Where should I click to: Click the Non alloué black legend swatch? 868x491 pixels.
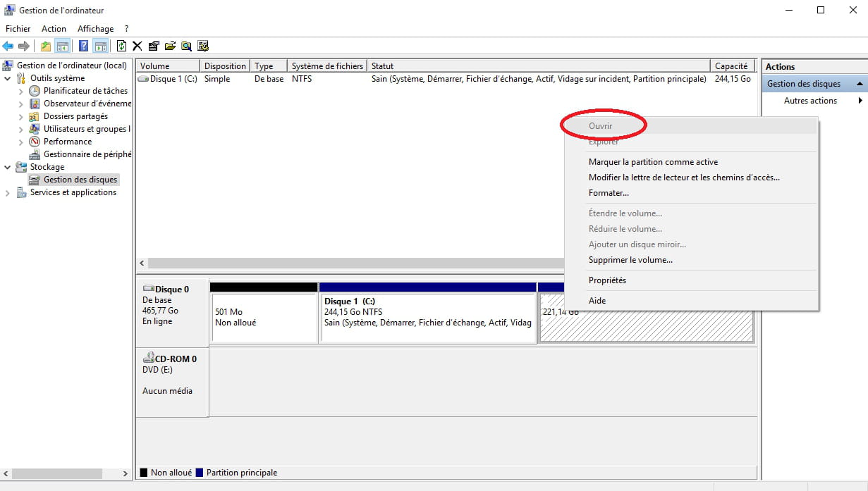click(144, 473)
